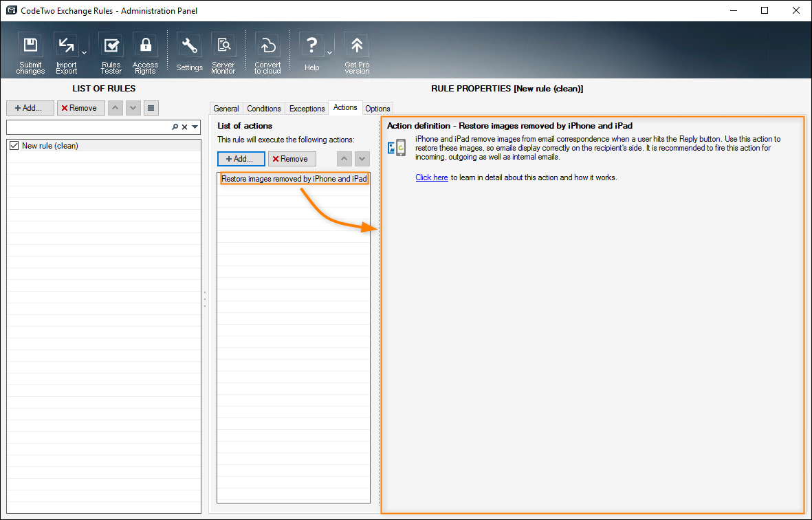This screenshot has width=812, height=520.
Task: Click Get Pro version icon
Action: coord(357,54)
